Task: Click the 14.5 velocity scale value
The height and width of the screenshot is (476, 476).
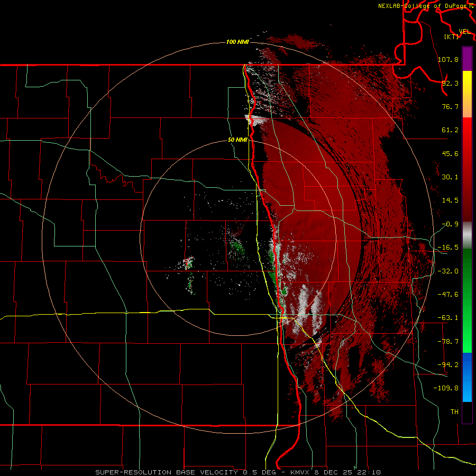Action: (x=450, y=200)
